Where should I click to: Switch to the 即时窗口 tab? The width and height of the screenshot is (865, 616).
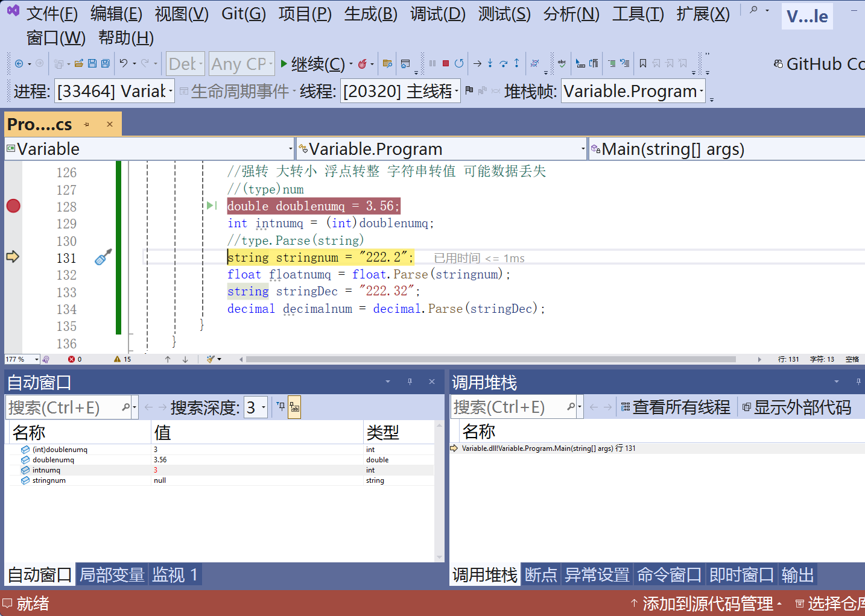coord(741,575)
